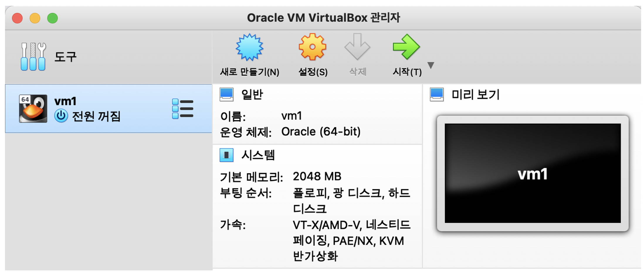Image resolution: width=644 pixels, height=273 pixels.
Task: Click the 삭제 (discard) arrow icon
Action: tap(357, 47)
